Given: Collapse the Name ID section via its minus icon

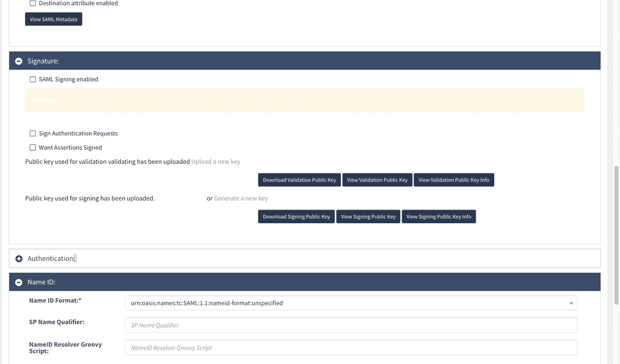Looking at the screenshot, I should pos(19,281).
